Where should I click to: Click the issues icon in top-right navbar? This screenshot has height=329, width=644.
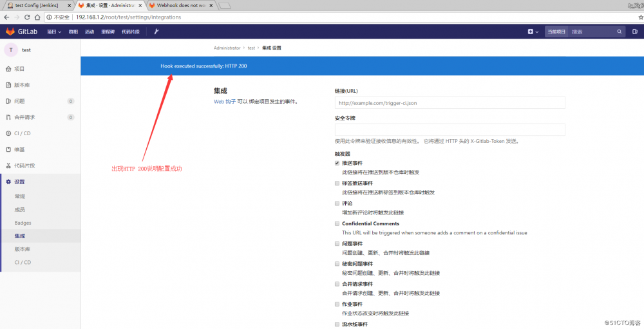pos(634,32)
